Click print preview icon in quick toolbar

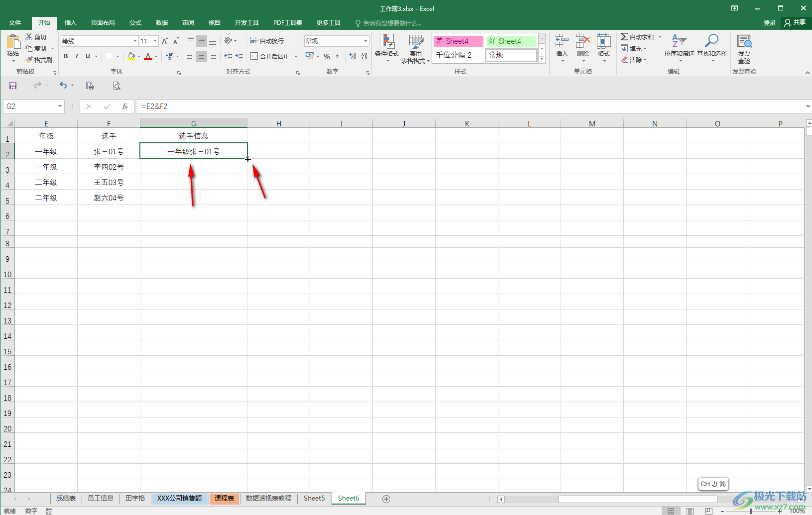(x=116, y=86)
